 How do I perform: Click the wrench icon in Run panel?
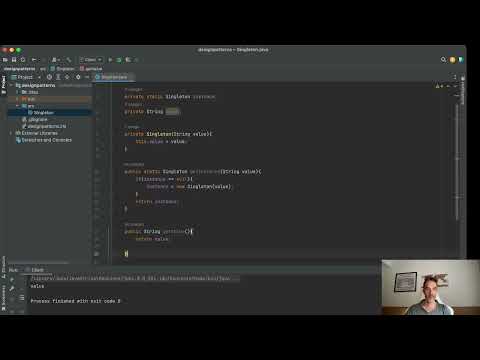point(12,289)
